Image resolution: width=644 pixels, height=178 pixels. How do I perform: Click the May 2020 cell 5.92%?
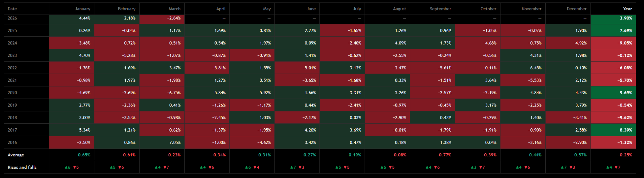click(252, 93)
